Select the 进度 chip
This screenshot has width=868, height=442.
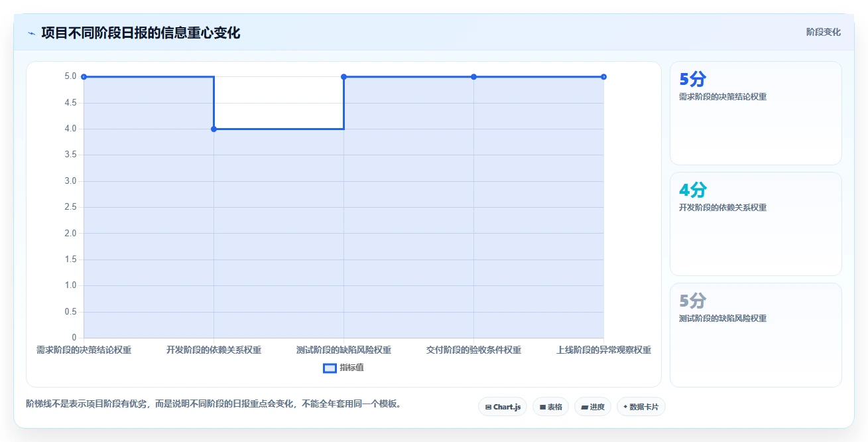click(593, 407)
